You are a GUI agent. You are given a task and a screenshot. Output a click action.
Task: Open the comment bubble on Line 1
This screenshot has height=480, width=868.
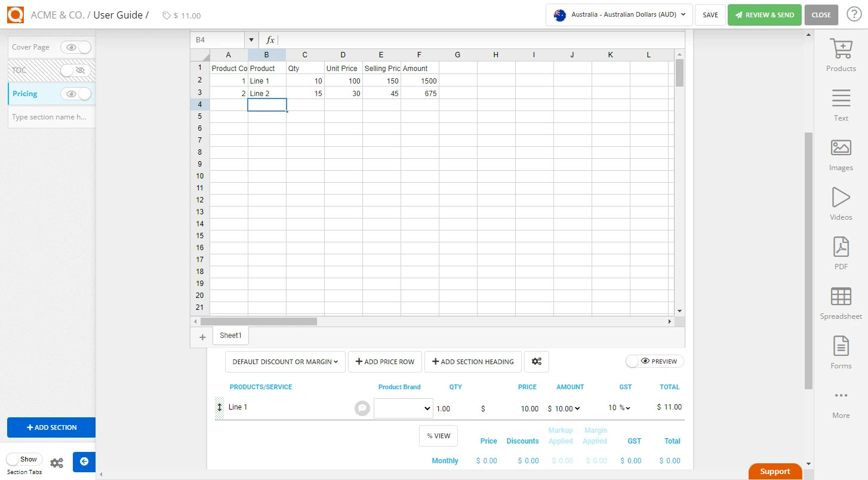(362, 407)
